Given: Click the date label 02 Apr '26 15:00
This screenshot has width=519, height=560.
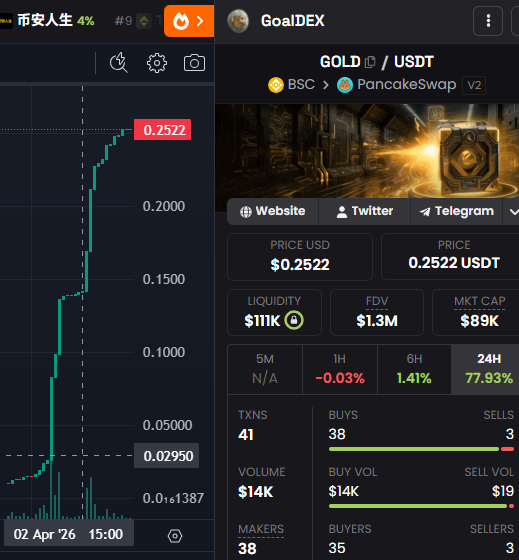Looking at the screenshot, I should [68, 534].
